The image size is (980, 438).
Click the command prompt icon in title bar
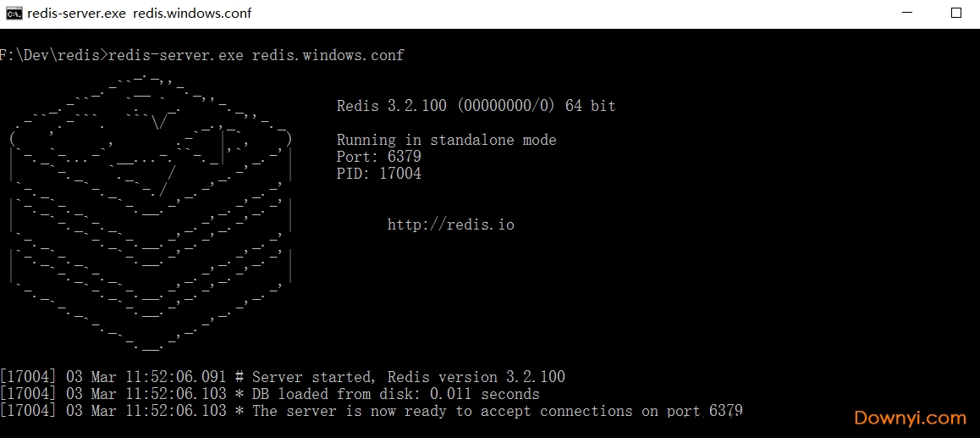[14, 14]
